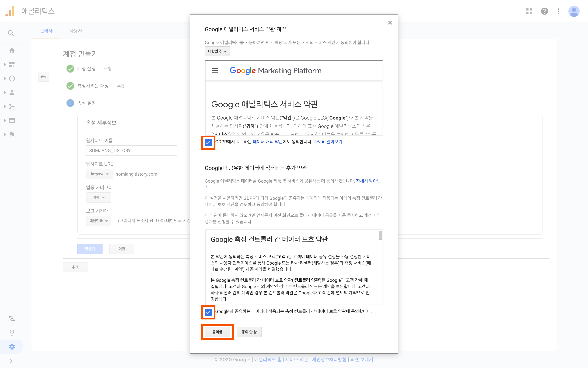This screenshot has width=588, height=368.
Task: Click the user account avatar
Action: click(x=574, y=11)
